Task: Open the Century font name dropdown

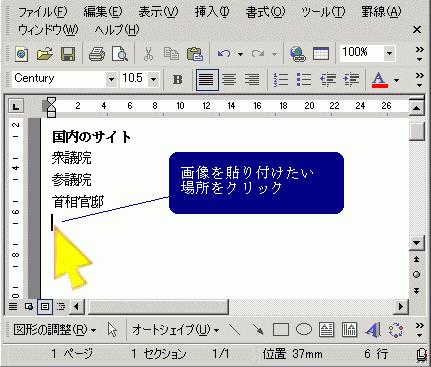Action: (x=111, y=80)
